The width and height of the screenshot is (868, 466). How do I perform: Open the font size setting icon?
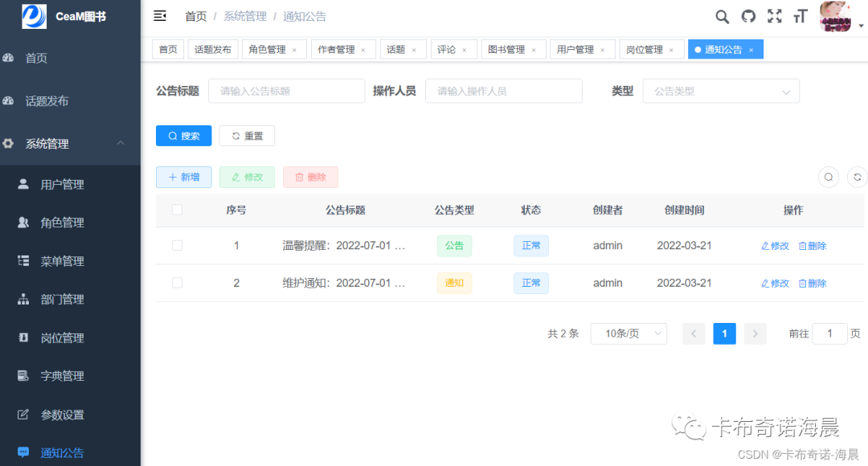pos(800,17)
